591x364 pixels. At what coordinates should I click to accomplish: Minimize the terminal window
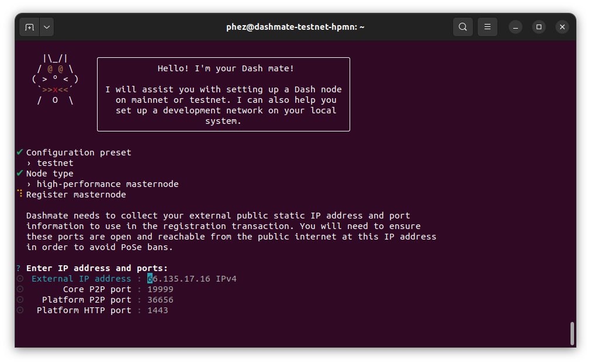click(516, 27)
